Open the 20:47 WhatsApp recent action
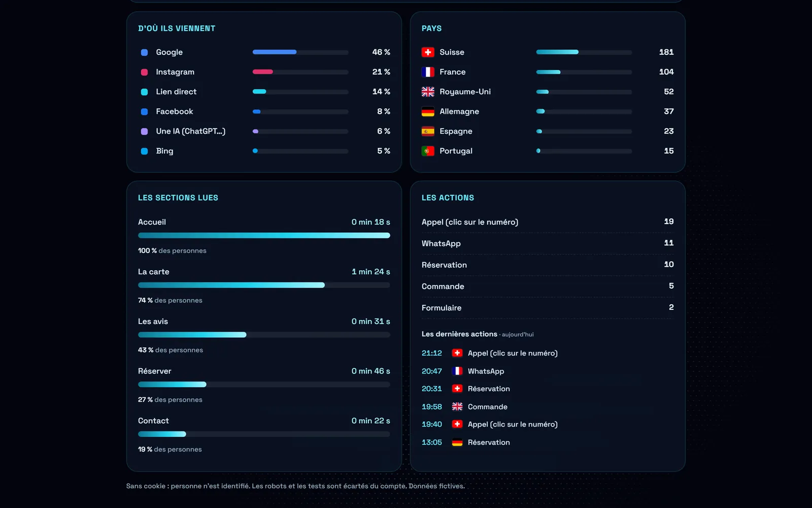Viewport: 812px width, 508px height. pyautogui.click(x=463, y=371)
